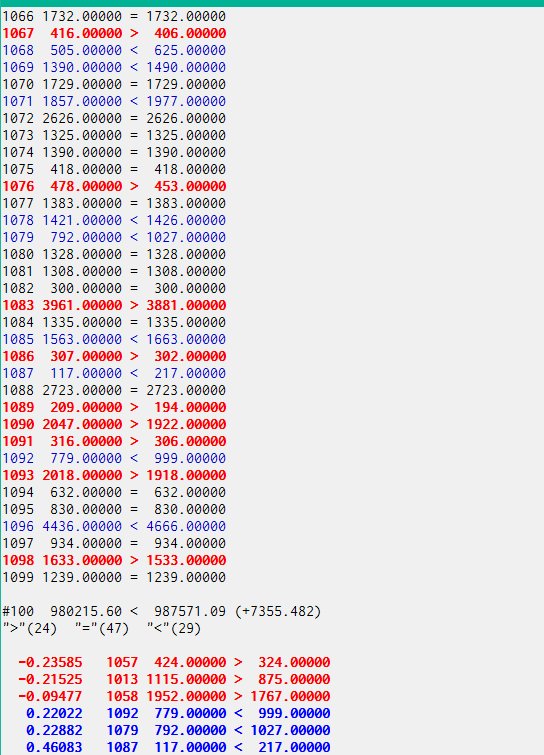Click row 1095 with 830.00000 = 830.00000
Viewport: 544px width, 755px height.
tap(114, 509)
